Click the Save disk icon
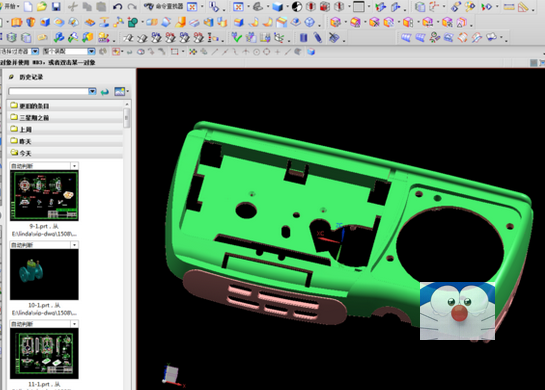 [56, 7]
